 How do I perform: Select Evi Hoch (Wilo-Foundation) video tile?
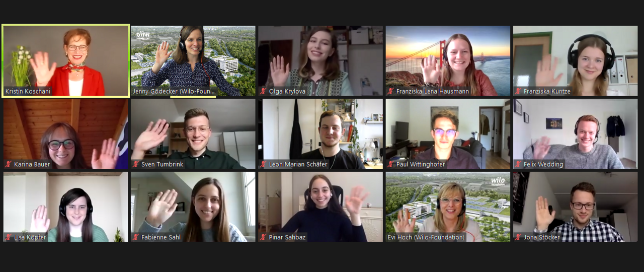(x=448, y=207)
